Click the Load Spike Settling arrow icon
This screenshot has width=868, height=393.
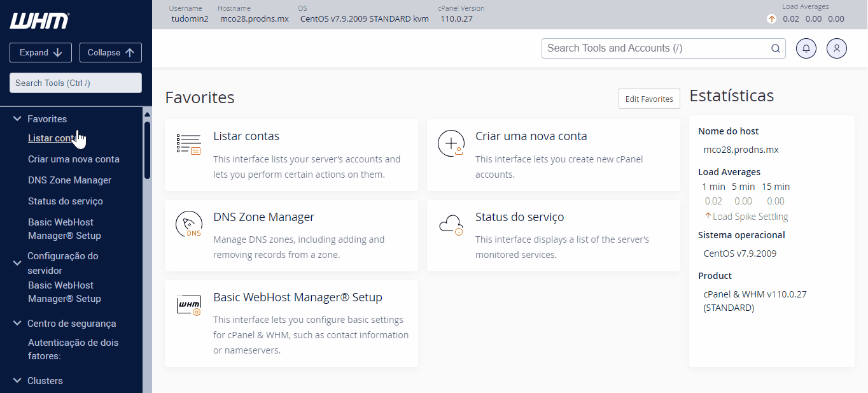point(708,217)
